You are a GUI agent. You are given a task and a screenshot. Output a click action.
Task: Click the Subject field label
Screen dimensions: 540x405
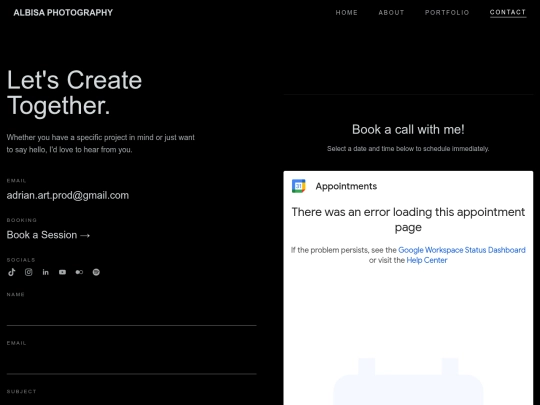coord(21,392)
